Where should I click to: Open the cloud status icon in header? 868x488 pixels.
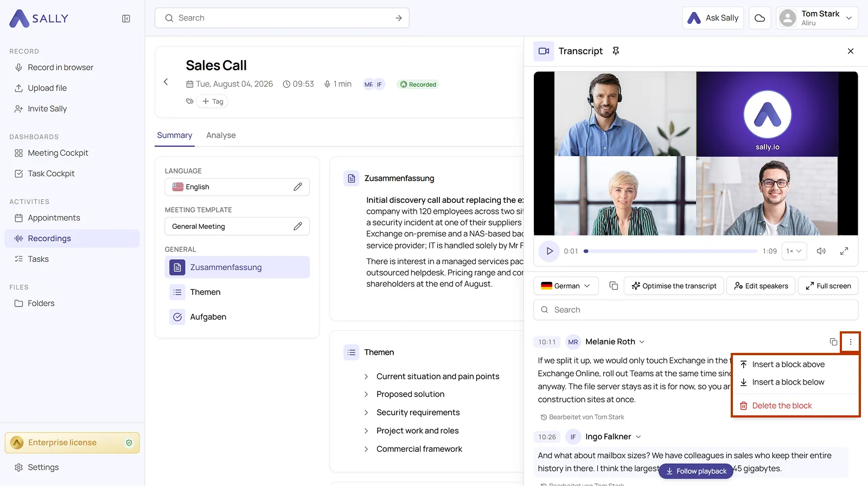click(x=760, y=18)
